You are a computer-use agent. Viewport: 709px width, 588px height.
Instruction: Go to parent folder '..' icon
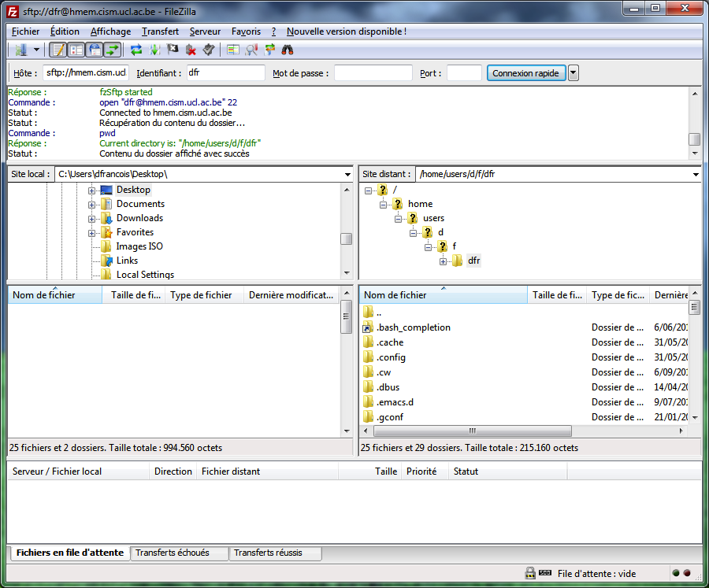[x=368, y=312]
